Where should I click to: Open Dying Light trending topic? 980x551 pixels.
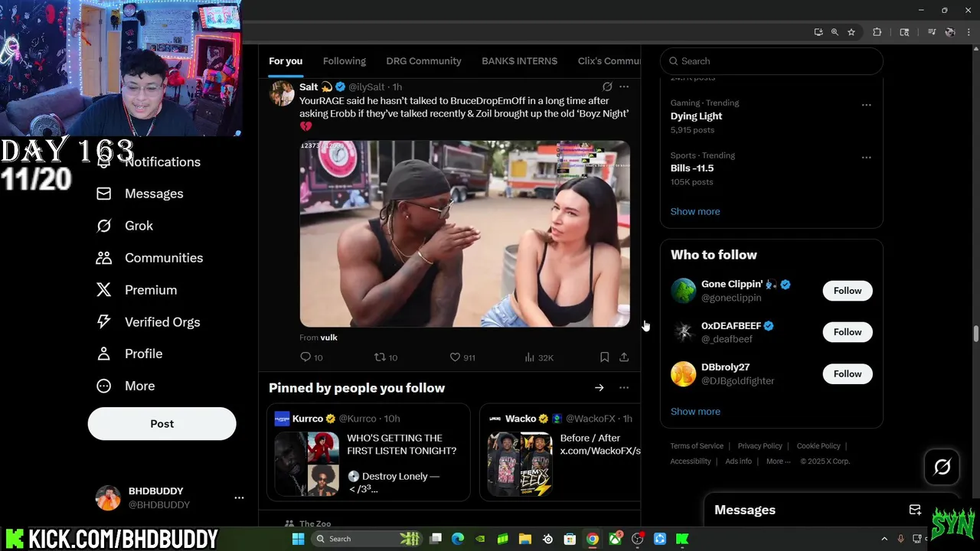tap(696, 116)
